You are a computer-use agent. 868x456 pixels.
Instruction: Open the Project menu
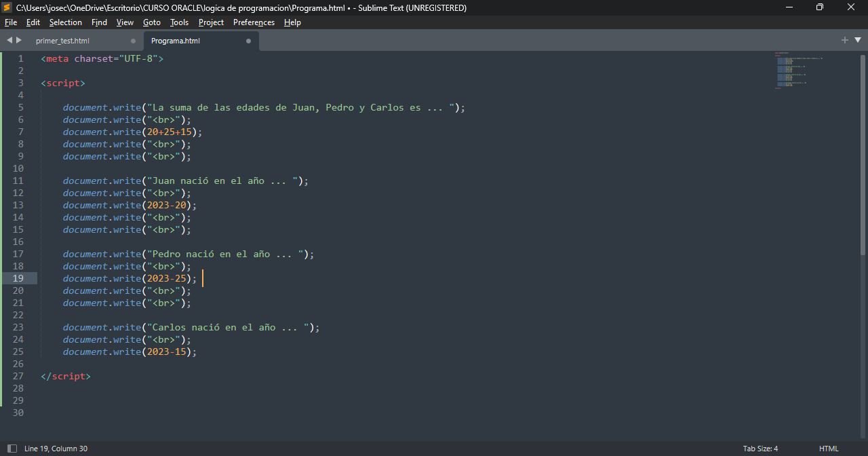click(211, 22)
